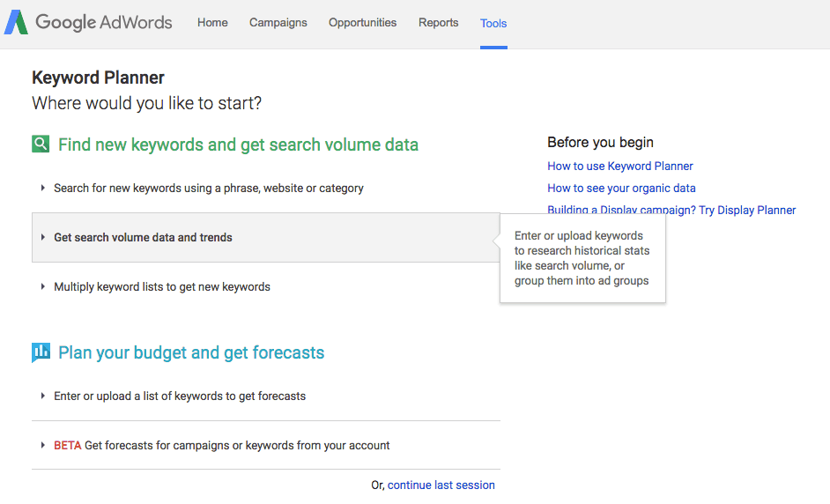830x504 pixels.
Task: Expand arrow for Multiply keyword lists
Action: 43,286
